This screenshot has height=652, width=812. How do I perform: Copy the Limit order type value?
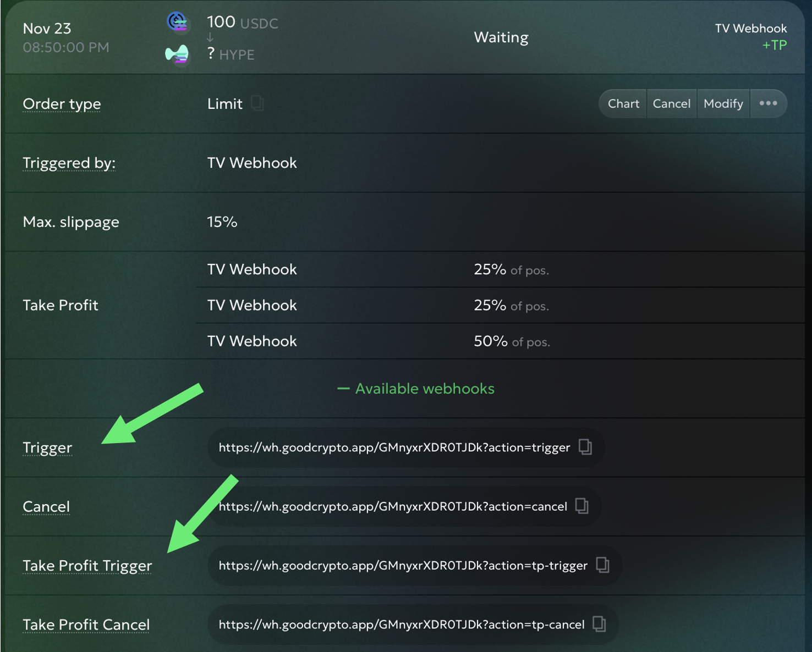click(257, 103)
